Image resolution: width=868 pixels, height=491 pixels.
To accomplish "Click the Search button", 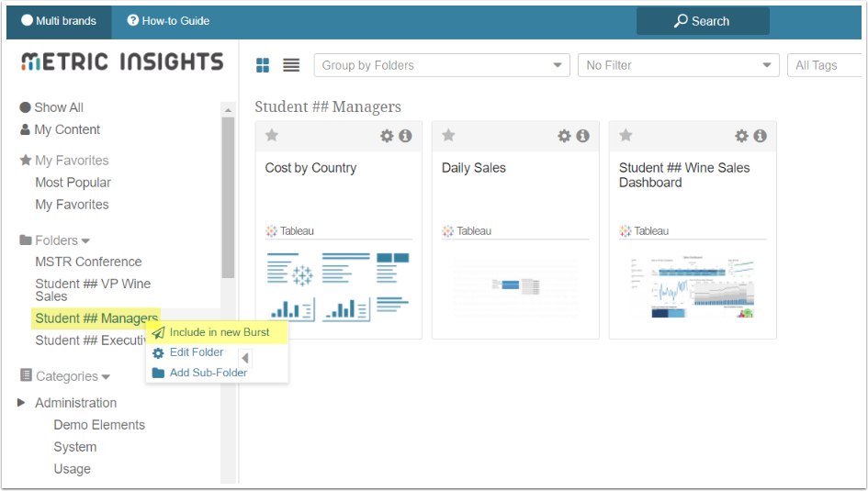I will pos(703,21).
